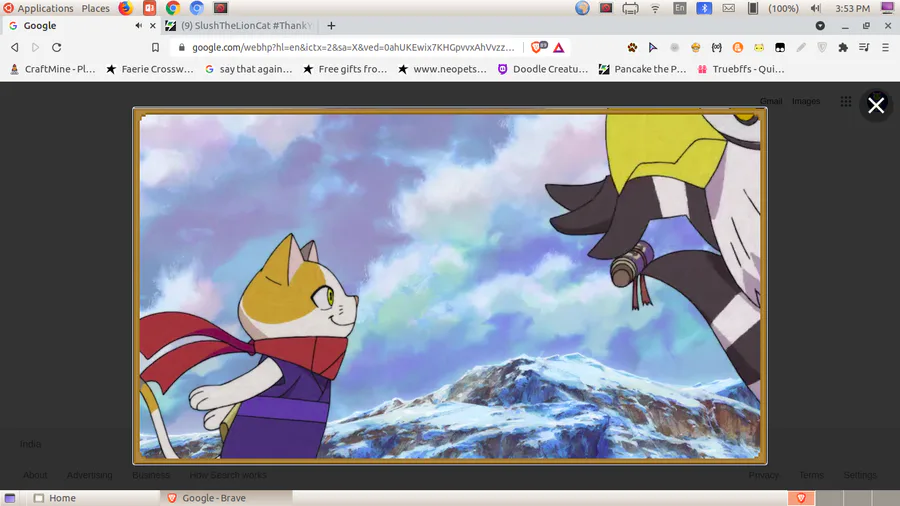Open the orange character face extension
The width and height of the screenshot is (900, 506).
[696, 48]
